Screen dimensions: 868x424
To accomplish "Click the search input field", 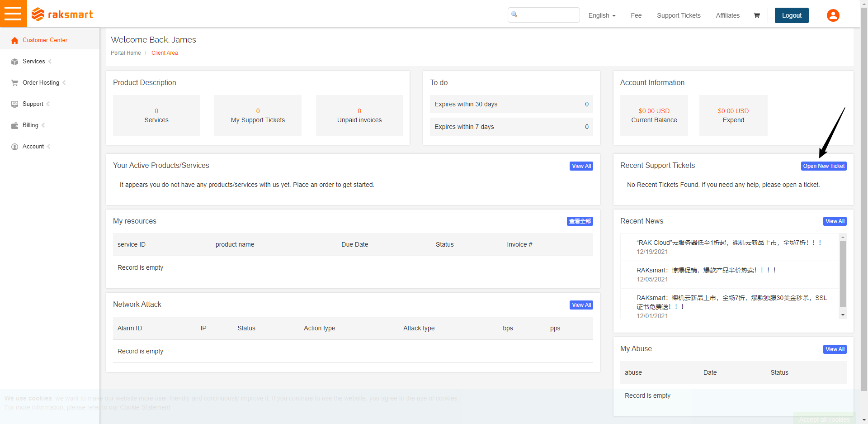I will [547, 15].
